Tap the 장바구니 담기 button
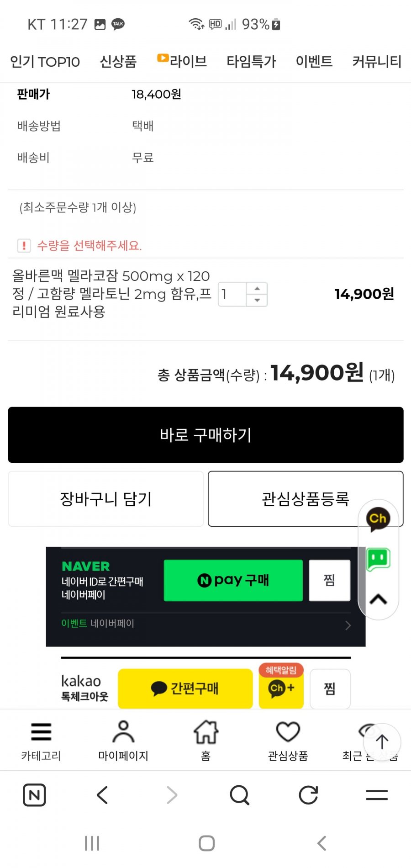411x868 pixels. coord(105,499)
